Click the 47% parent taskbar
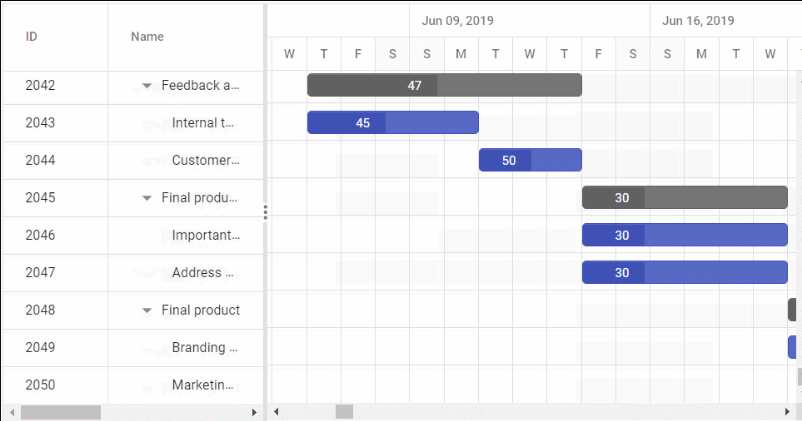The width and height of the screenshot is (802, 421). [444, 86]
